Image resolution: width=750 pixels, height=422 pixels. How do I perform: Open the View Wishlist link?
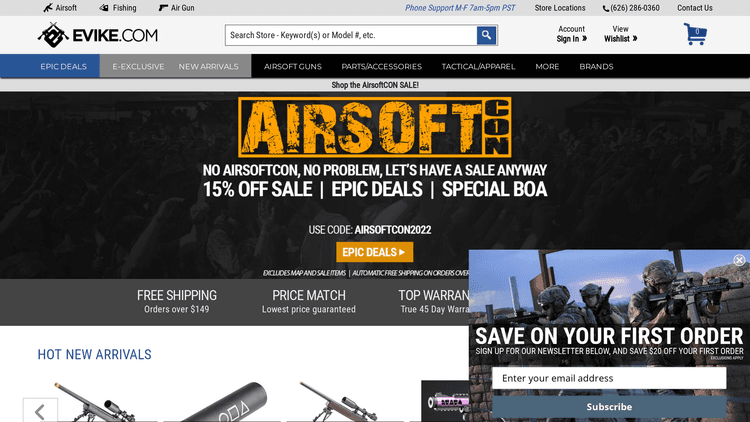click(620, 34)
